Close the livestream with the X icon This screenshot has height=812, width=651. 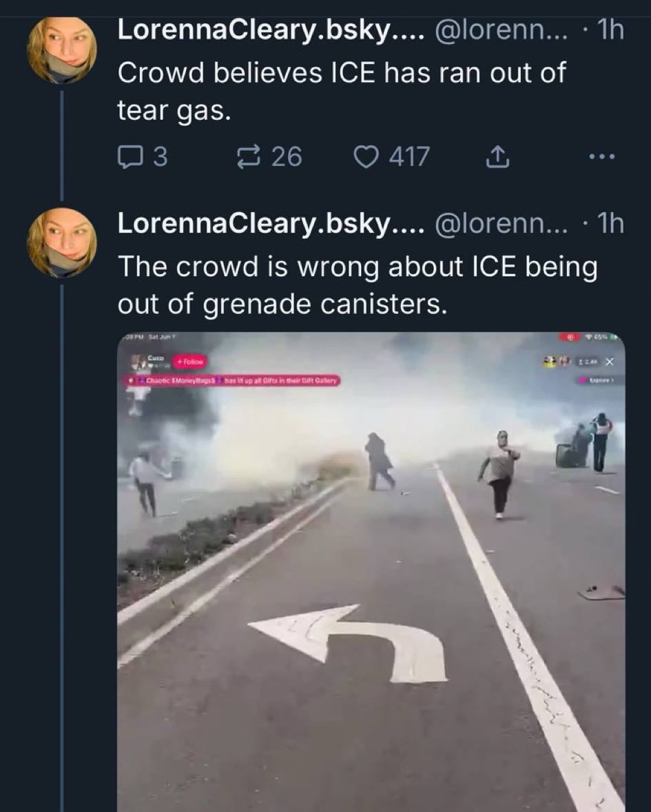(609, 362)
